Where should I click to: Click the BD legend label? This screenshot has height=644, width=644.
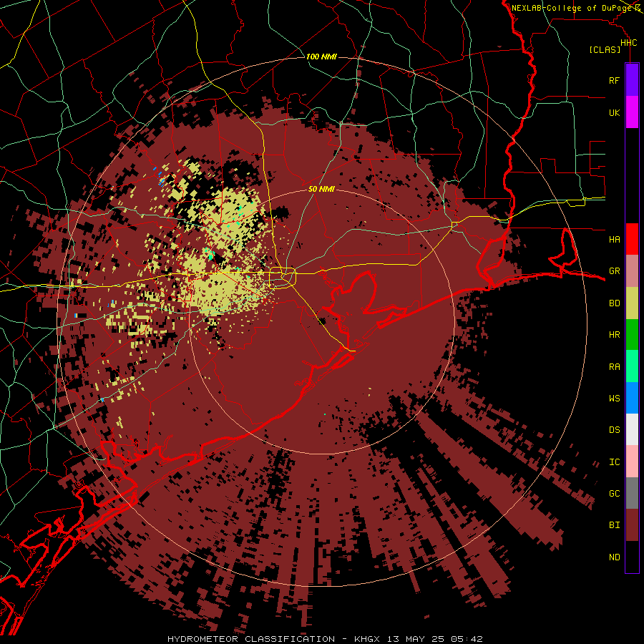tap(614, 303)
